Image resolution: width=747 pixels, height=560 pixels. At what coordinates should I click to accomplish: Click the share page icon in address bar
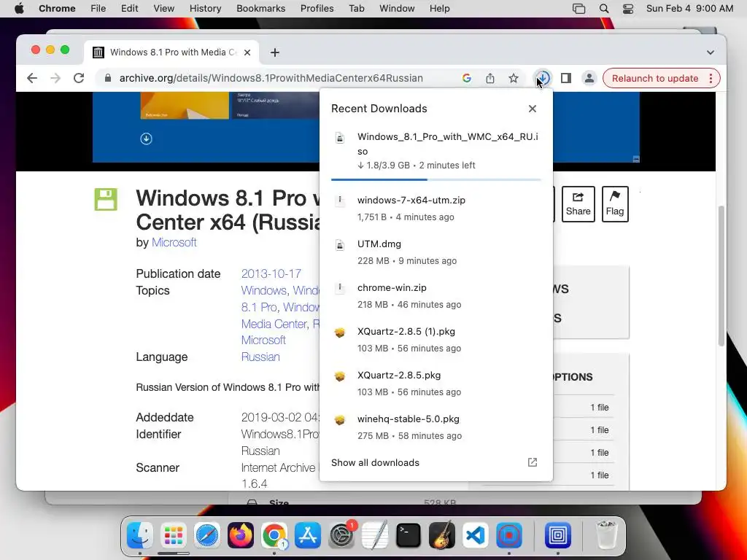point(489,78)
